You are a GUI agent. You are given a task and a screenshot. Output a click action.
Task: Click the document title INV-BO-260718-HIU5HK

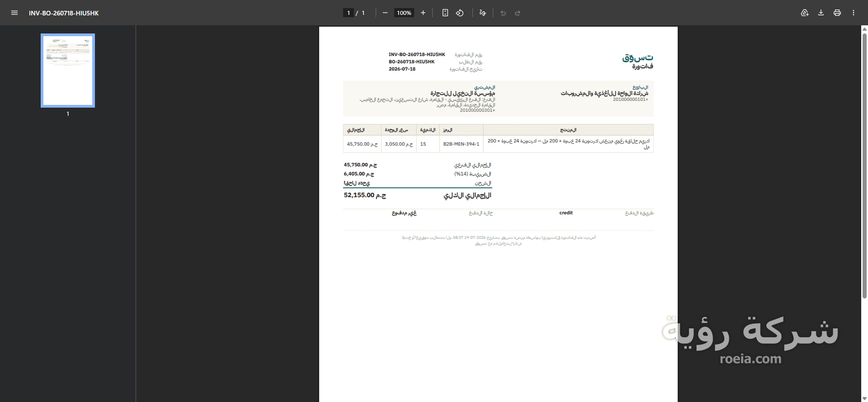point(64,13)
